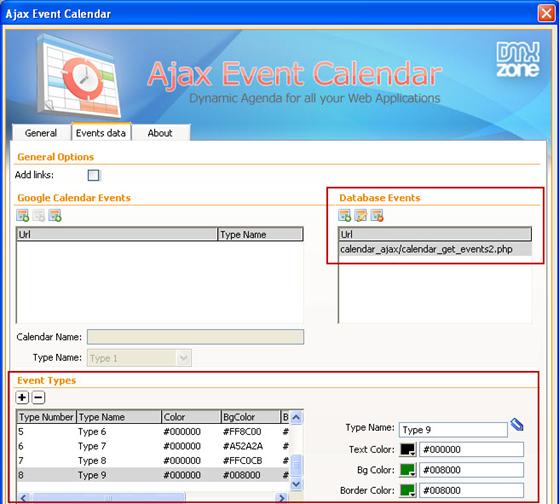Open the Bg Color swatch picker
Screen dimensions: 559x504
coord(408,470)
